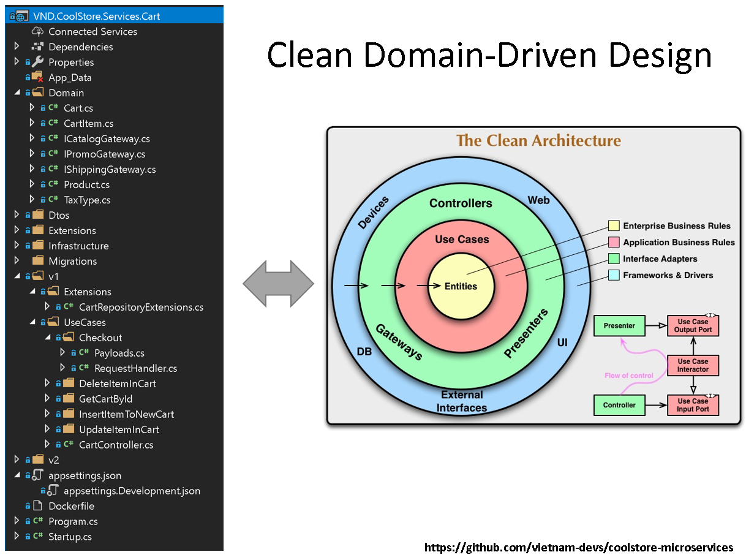Toggle the lock icon on the Domain folder

28,93
